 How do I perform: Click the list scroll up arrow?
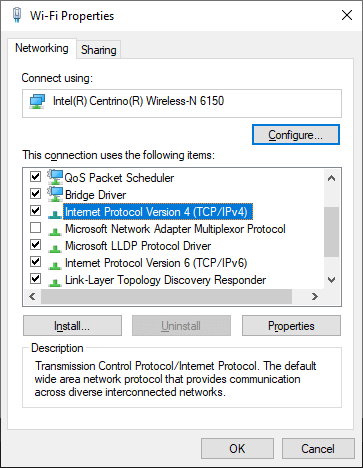(331, 178)
